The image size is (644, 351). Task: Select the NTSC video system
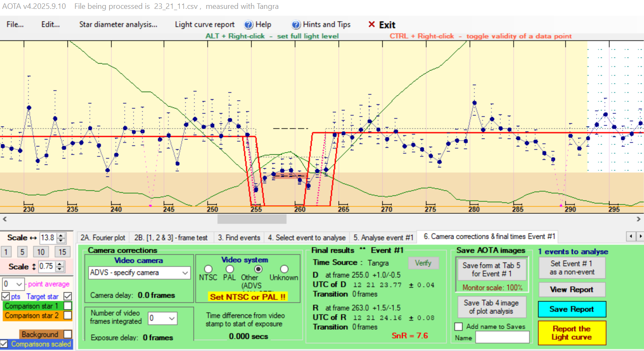[x=208, y=269]
